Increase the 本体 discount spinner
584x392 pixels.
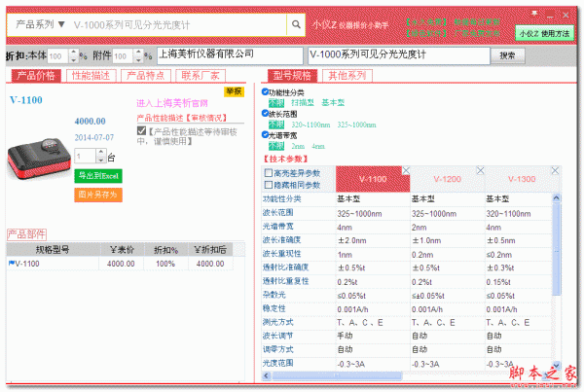[73, 53]
